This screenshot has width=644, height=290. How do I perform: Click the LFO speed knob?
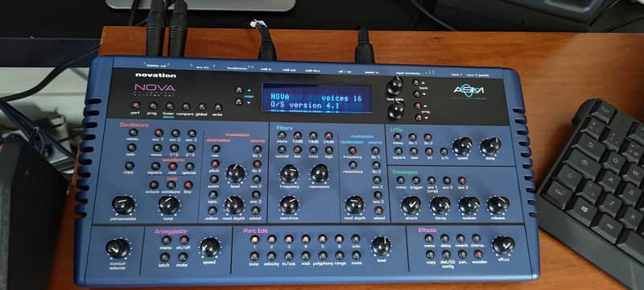[x=462, y=147]
